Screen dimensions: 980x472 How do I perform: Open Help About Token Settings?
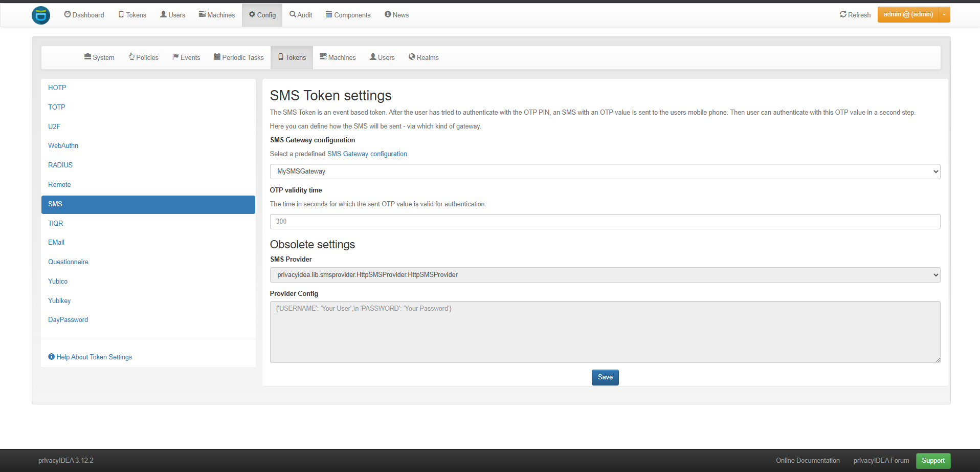click(x=90, y=357)
